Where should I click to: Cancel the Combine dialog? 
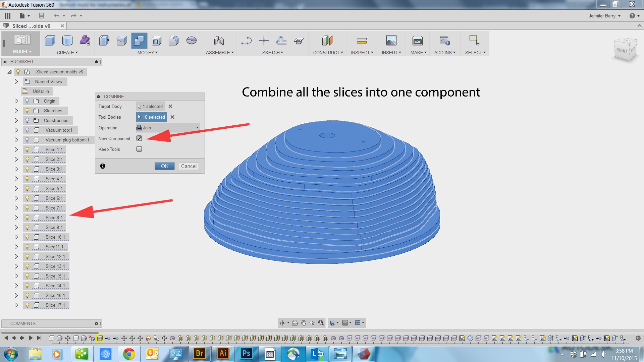pyautogui.click(x=189, y=166)
